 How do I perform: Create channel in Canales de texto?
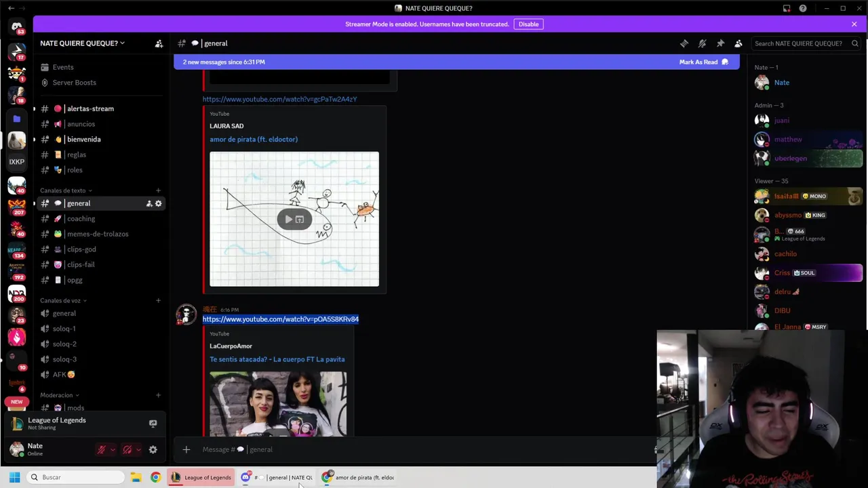tap(158, 190)
